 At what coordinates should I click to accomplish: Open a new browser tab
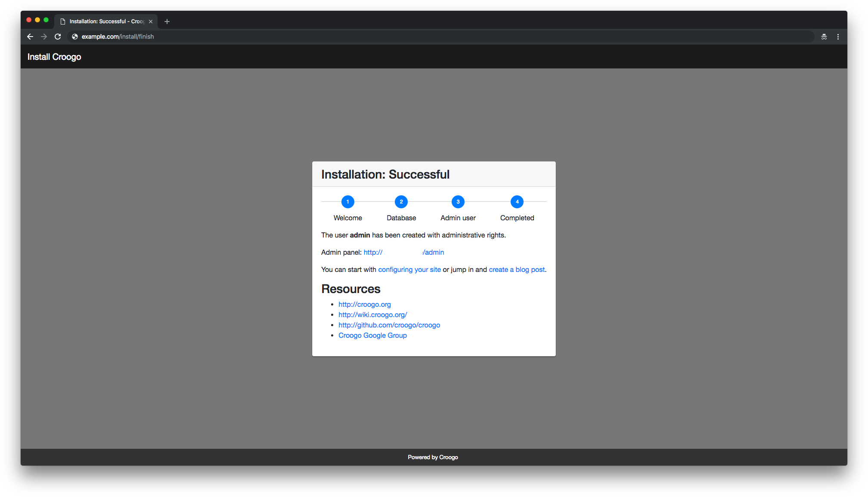[167, 22]
